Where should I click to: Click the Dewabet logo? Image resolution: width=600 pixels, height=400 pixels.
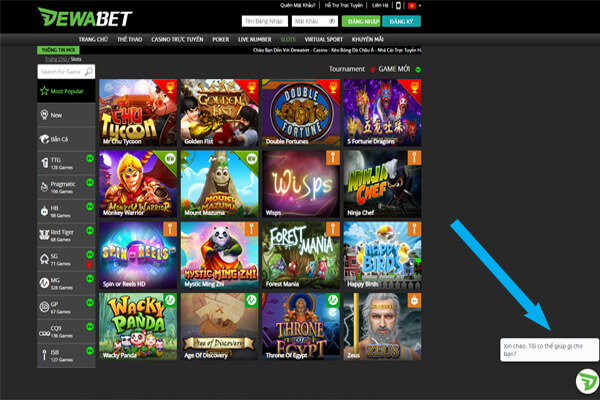coord(85,17)
